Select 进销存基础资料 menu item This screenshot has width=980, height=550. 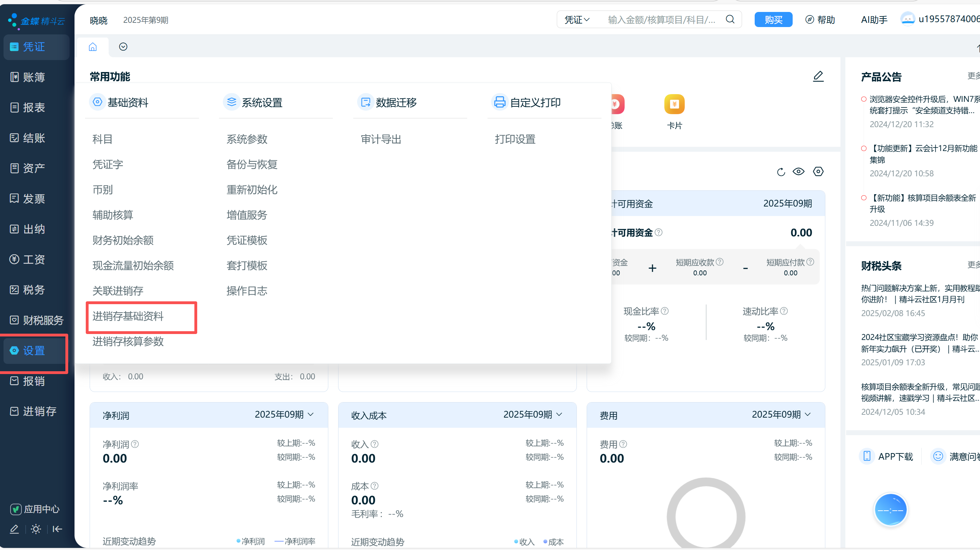[x=128, y=316]
